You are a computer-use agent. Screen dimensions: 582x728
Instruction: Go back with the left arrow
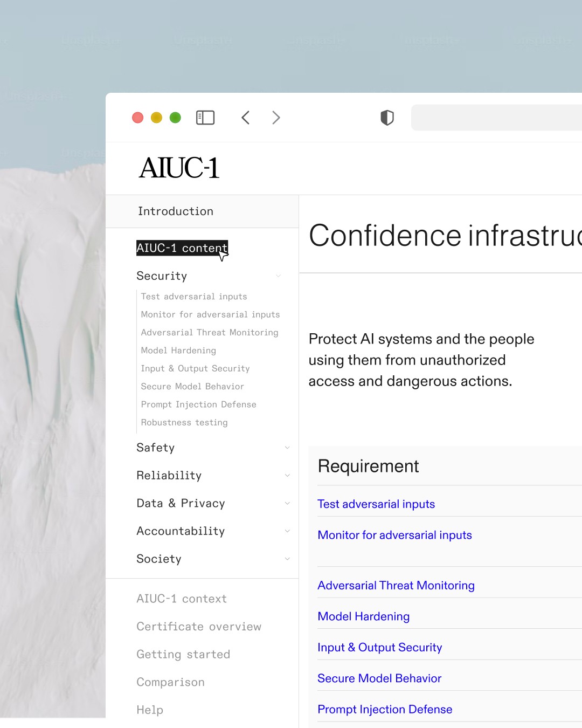click(246, 118)
